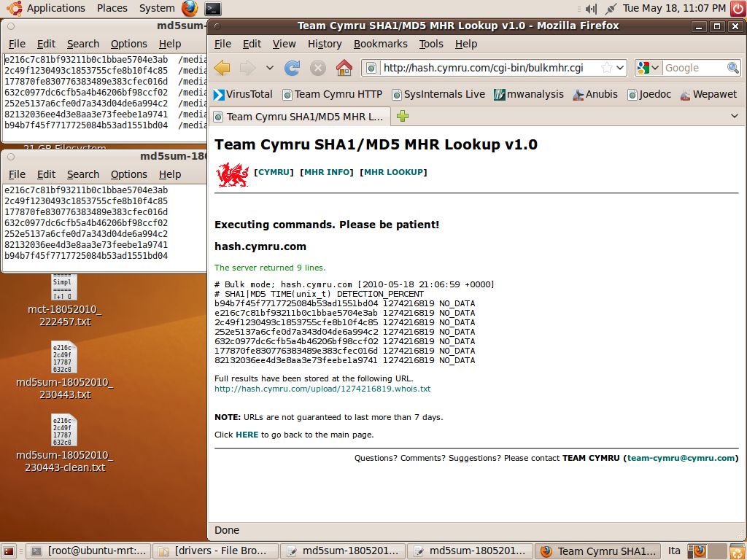Click the power shutdown icon in the panel
The image size is (747, 560).
click(738, 9)
